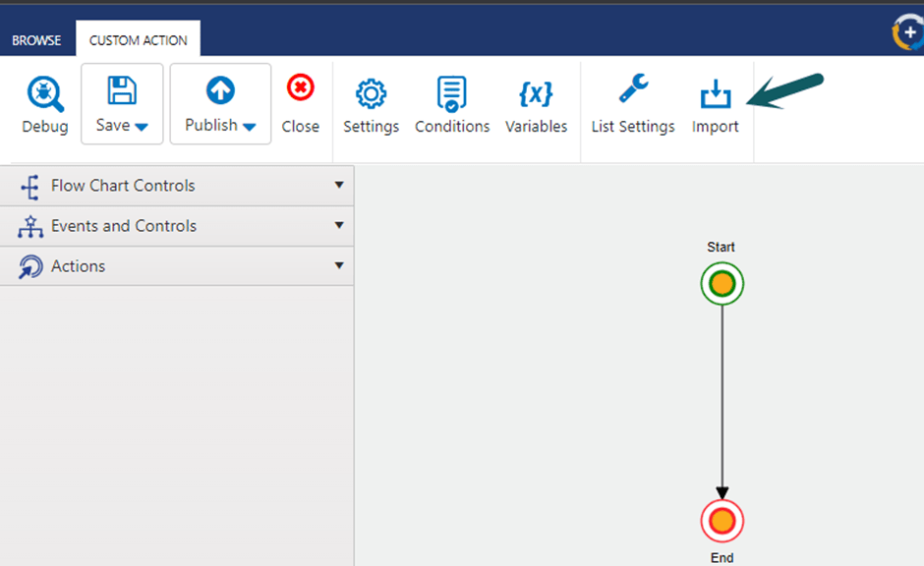Screen dimensions: 924x566
Task: Open List Settings wrench icon
Action: [x=632, y=91]
